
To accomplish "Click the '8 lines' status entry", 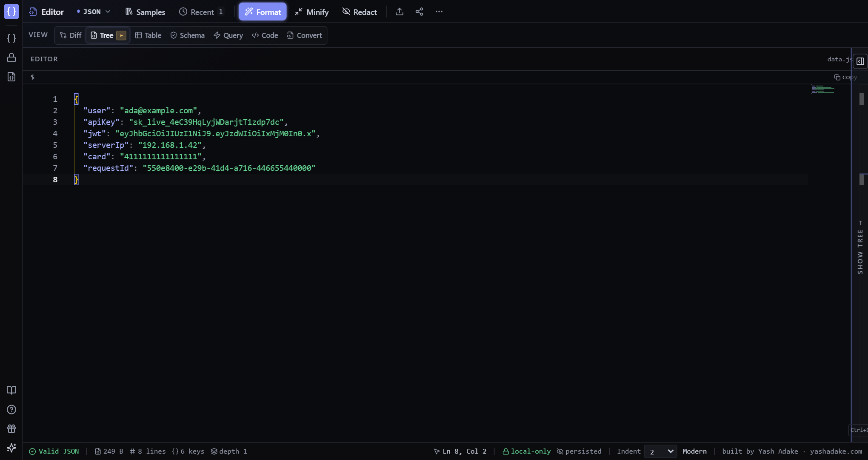I will pos(148,451).
